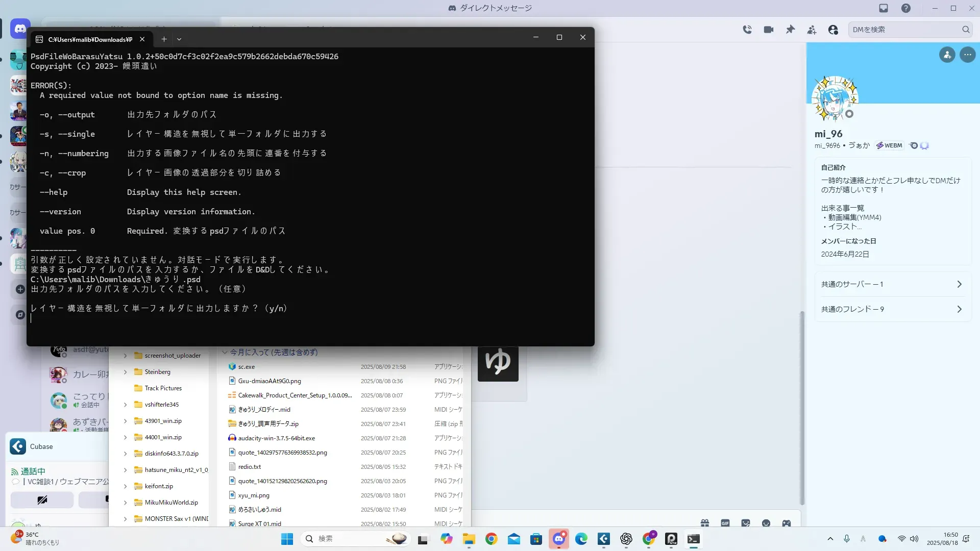Select the C:\Users\malib\Downloads terminal tab
Viewport: 980px width, 551px height.
coord(89,39)
